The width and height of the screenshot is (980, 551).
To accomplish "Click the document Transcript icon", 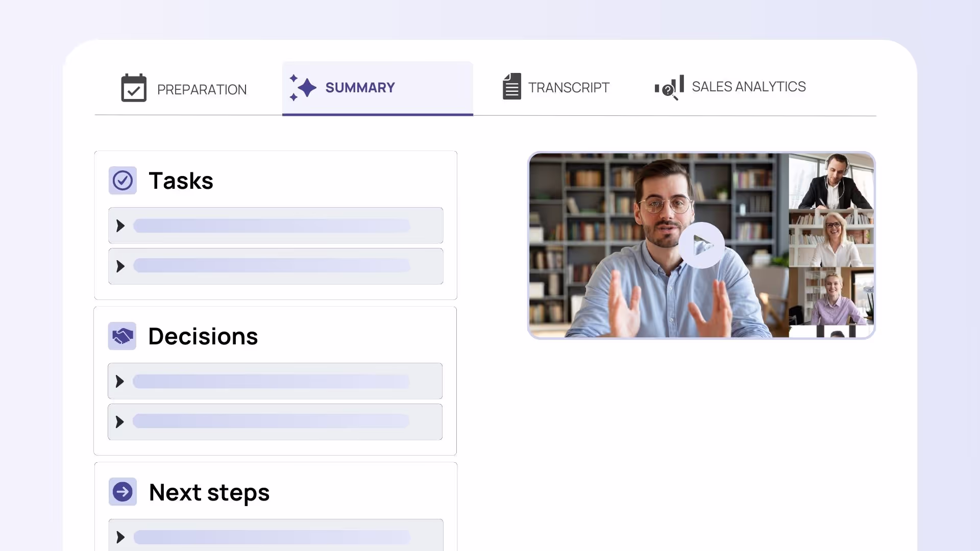I will pyautogui.click(x=511, y=86).
